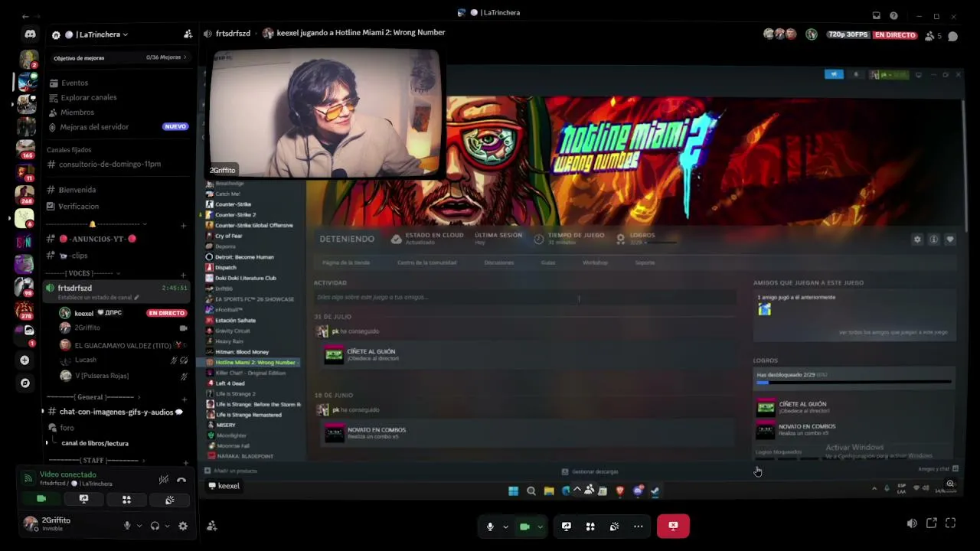Open soundboard in bottom call controls
Screen dimensions: 980x551
[x=614, y=527]
